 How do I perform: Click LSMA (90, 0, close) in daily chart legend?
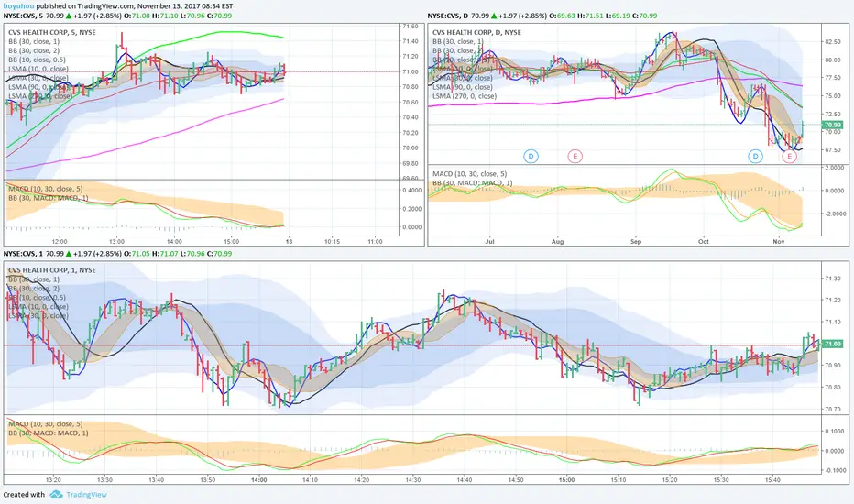click(463, 87)
